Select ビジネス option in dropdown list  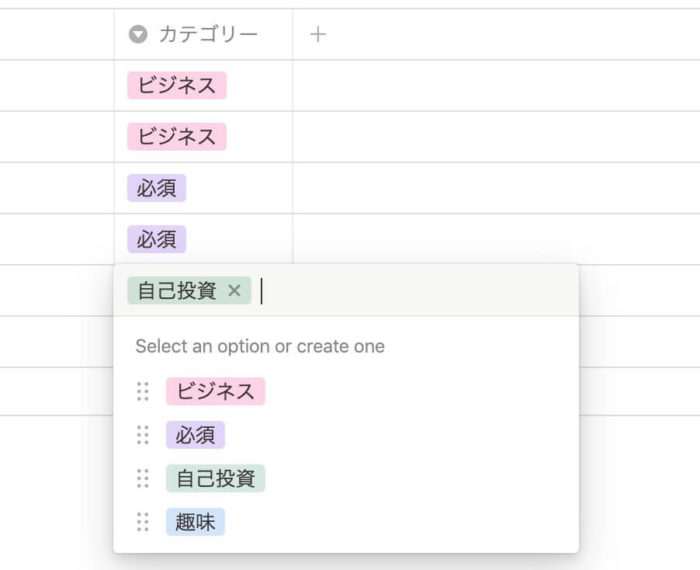[x=216, y=391]
